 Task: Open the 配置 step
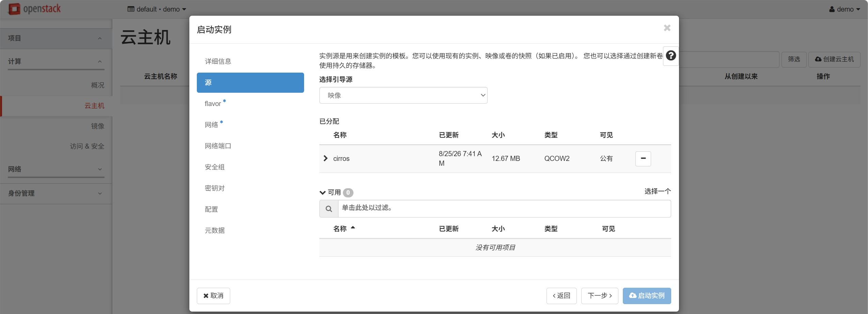(x=250, y=209)
